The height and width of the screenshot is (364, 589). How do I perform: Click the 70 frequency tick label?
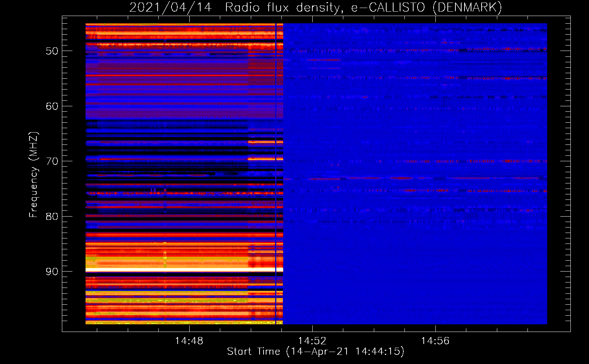[52, 161]
